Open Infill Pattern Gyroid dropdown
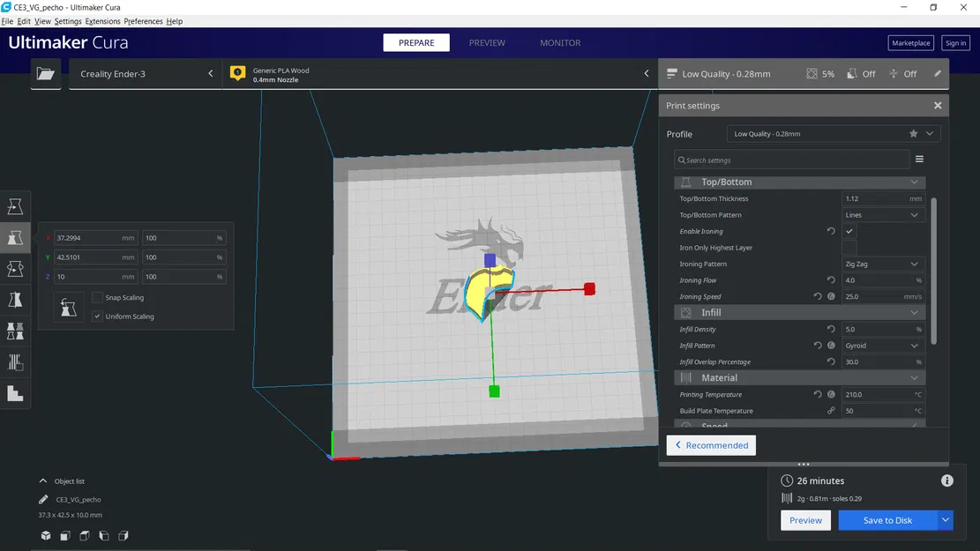 (882, 346)
